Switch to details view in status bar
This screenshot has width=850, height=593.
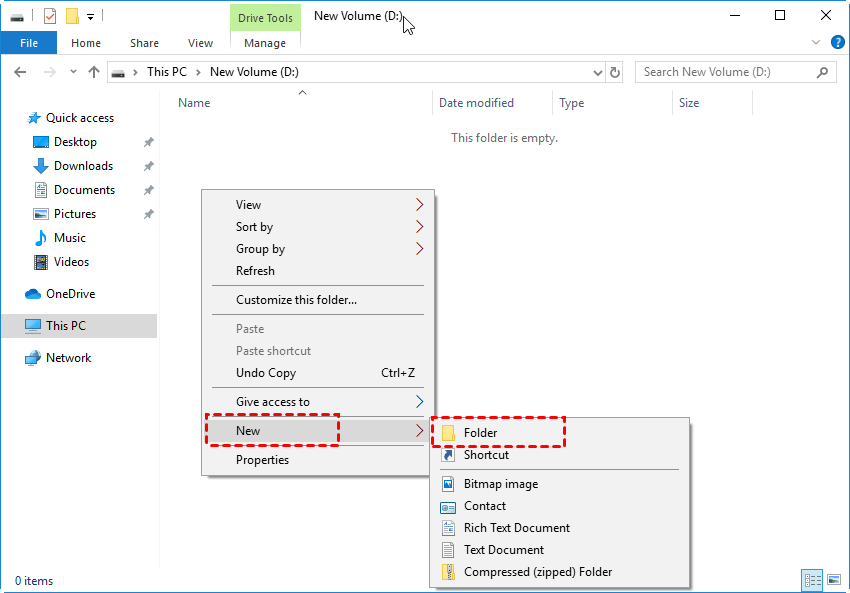coord(812,580)
